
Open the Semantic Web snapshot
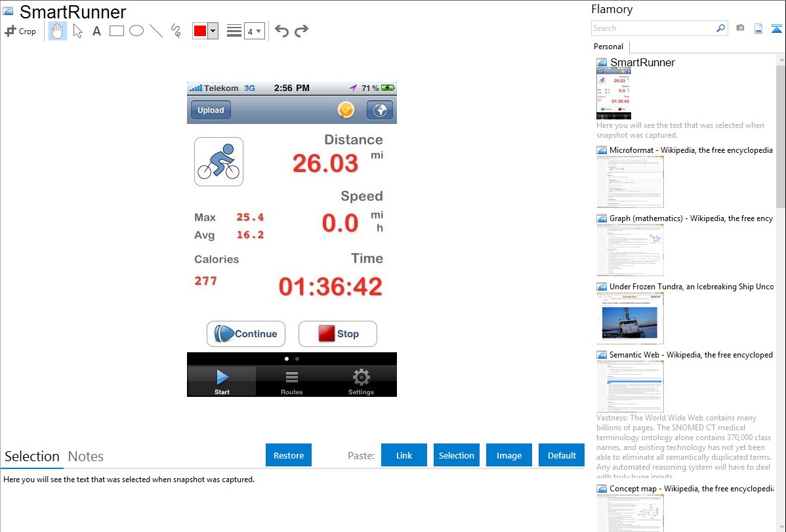coord(630,386)
